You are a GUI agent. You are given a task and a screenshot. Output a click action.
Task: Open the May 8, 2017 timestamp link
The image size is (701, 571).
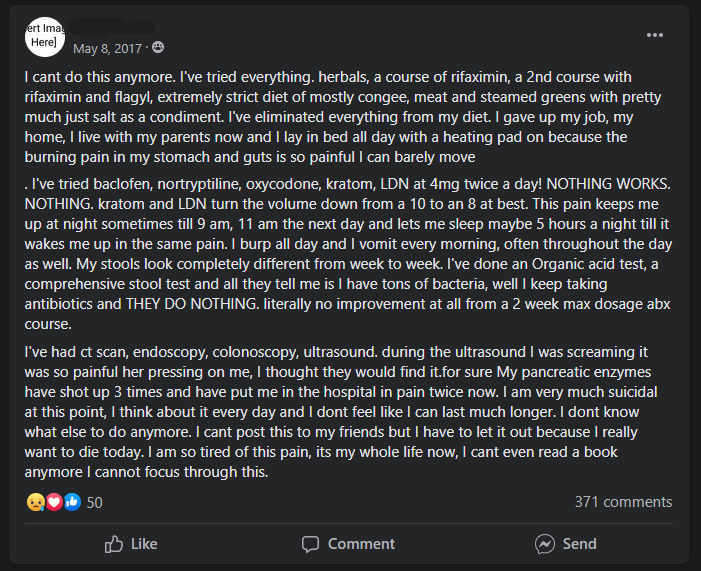[107, 48]
